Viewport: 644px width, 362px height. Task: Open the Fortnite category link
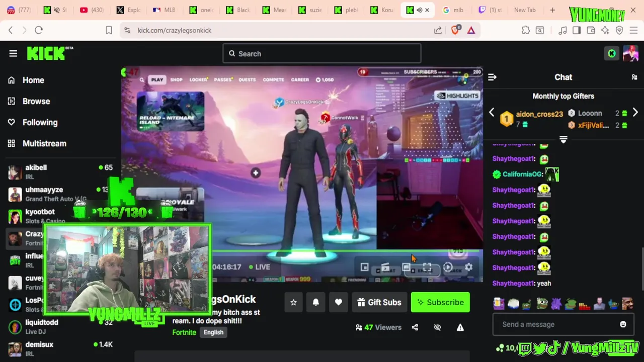184,332
